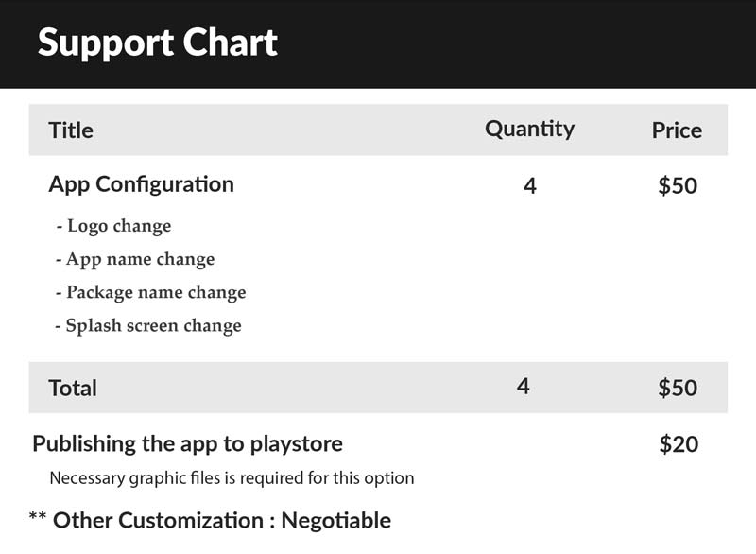Click the App Configuration row title
Image resolution: width=756 pixels, height=554 pixels.
141,185
